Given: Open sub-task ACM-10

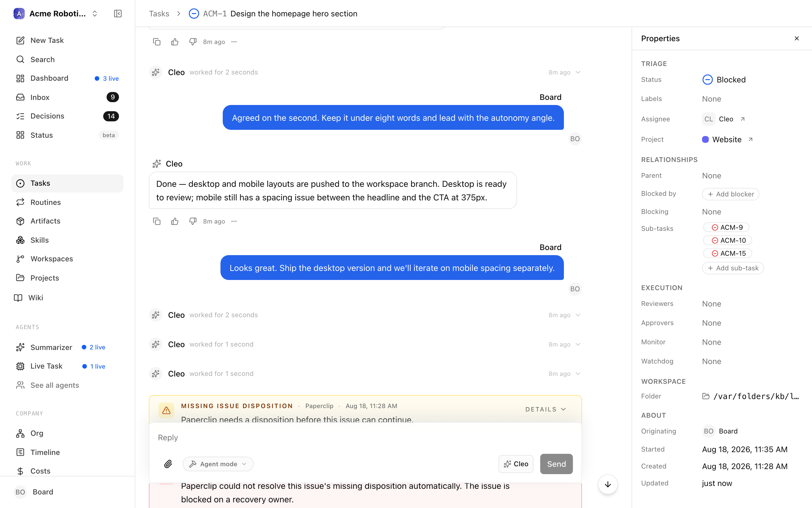Looking at the screenshot, I should point(727,240).
